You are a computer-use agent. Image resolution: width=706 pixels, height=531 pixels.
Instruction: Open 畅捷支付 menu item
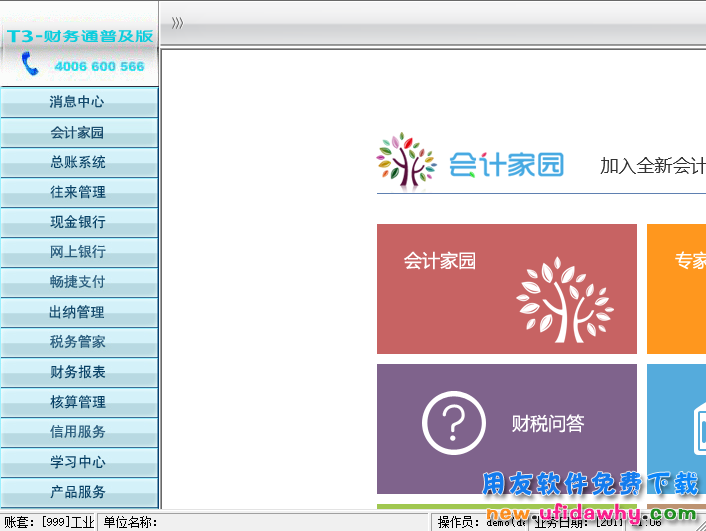click(x=78, y=282)
